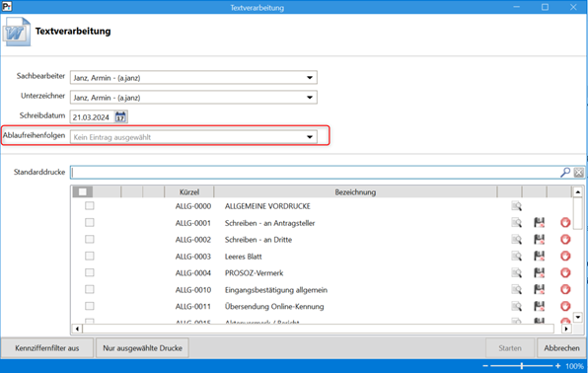The height and width of the screenshot is (373, 588).
Task: Click into the Standarddrucke input field
Action: (x=315, y=173)
